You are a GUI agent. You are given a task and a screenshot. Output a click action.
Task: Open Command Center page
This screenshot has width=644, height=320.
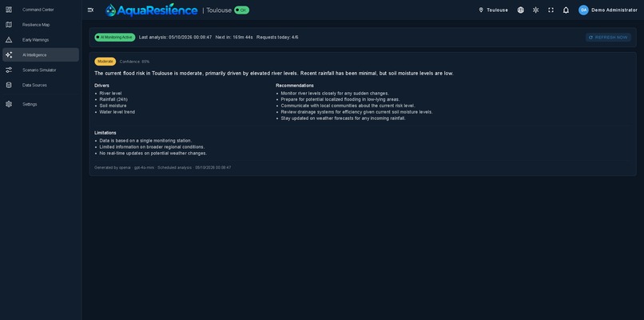coord(38,10)
